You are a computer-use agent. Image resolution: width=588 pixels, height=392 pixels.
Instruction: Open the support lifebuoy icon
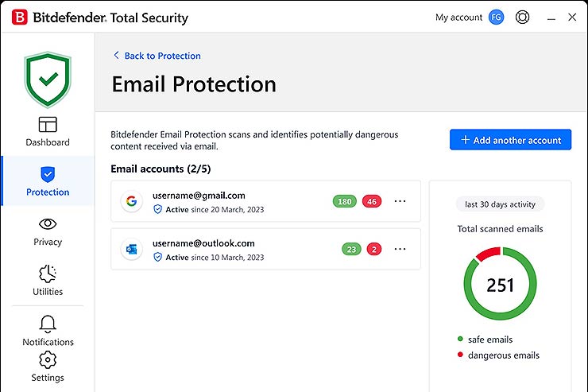522,17
